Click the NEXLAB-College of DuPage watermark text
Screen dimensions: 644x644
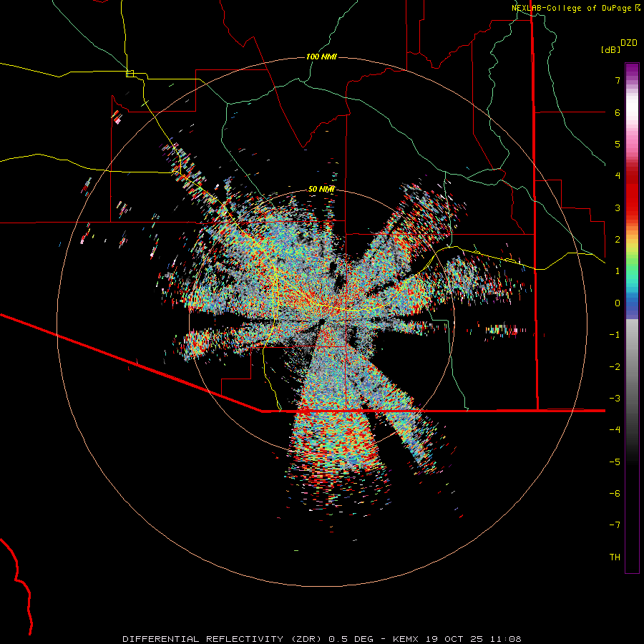pos(575,8)
